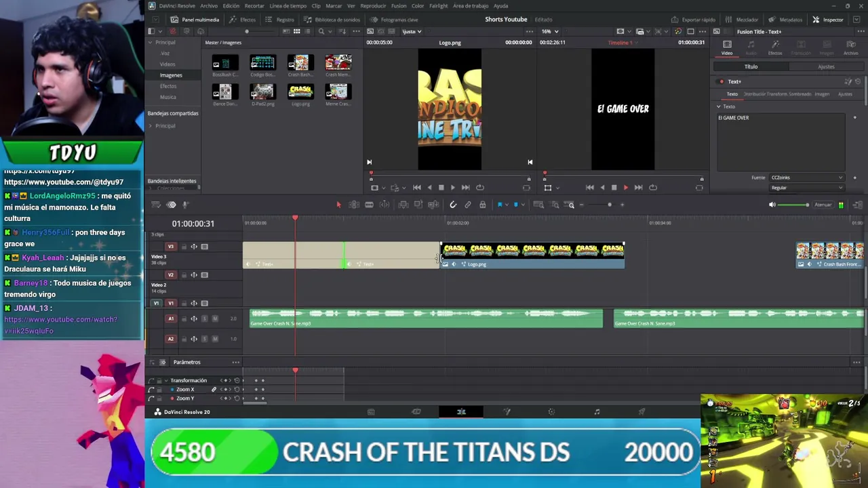Click the voiceover microphone icon above timeline
The image size is (868, 488).
tap(186, 205)
